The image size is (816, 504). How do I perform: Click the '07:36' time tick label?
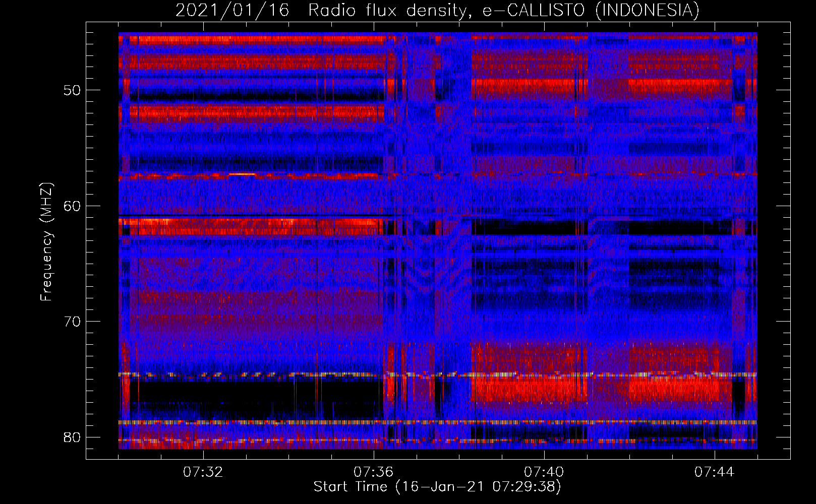[374, 472]
